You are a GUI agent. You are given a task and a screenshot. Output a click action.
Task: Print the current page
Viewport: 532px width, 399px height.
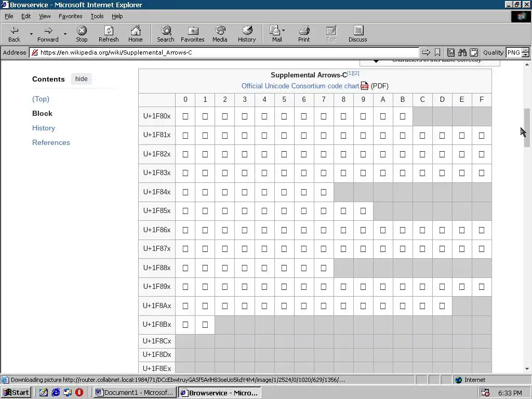[x=304, y=34]
